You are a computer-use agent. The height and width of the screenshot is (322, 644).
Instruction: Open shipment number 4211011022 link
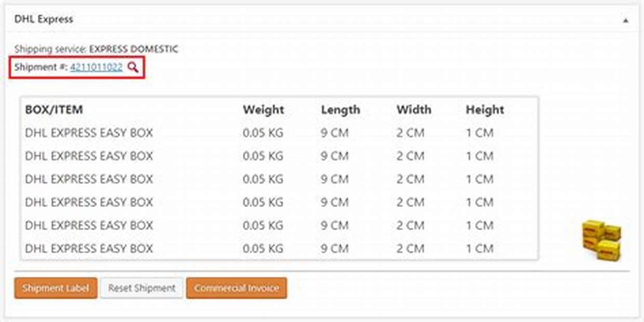click(x=97, y=67)
